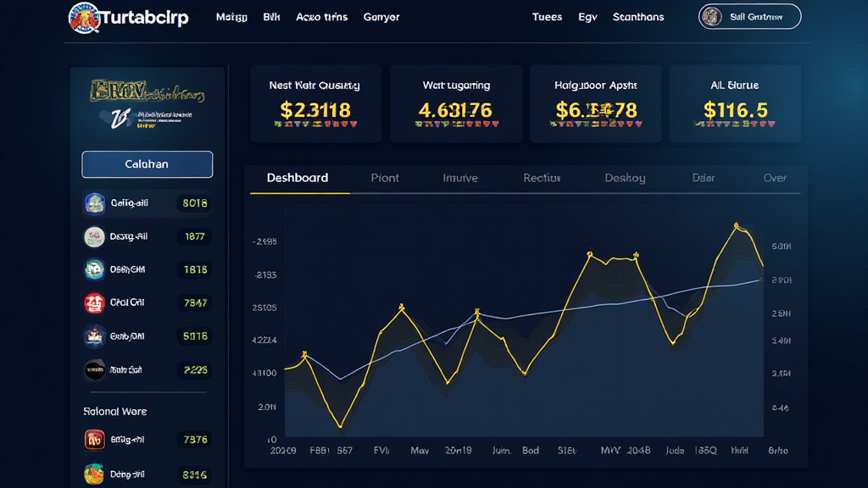Switch to the Dashboard tab

pyautogui.click(x=298, y=178)
